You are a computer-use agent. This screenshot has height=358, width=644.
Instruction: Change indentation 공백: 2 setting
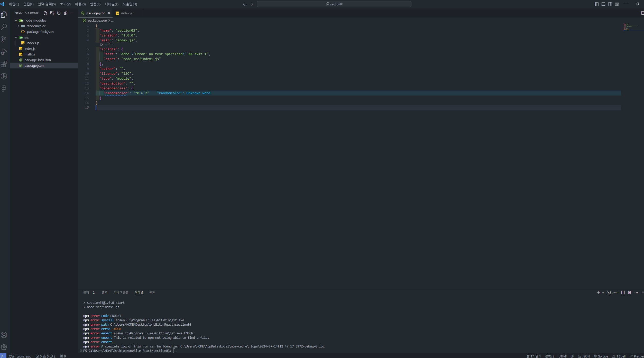[x=550, y=356]
